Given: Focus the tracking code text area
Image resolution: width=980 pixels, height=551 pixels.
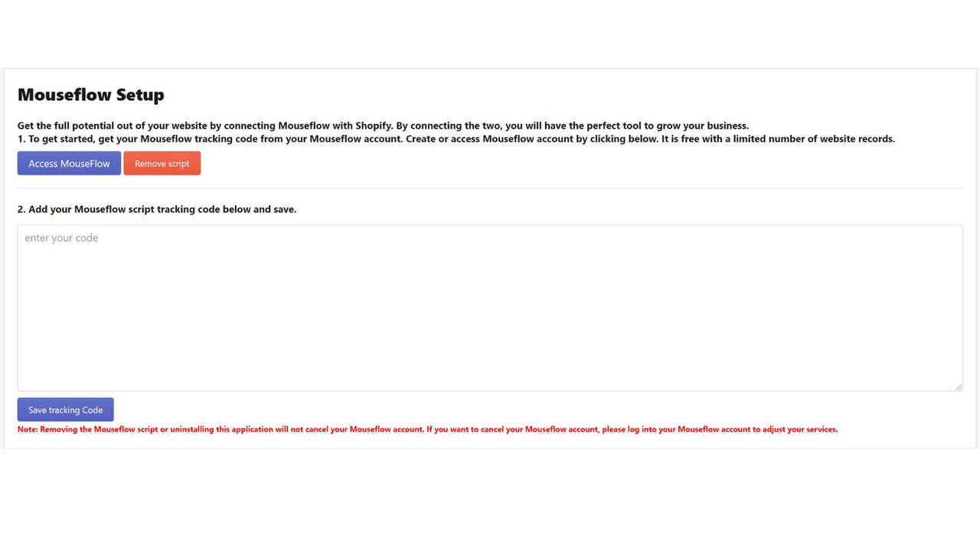Looking at the screenshot, I should [x=490, y=308].
